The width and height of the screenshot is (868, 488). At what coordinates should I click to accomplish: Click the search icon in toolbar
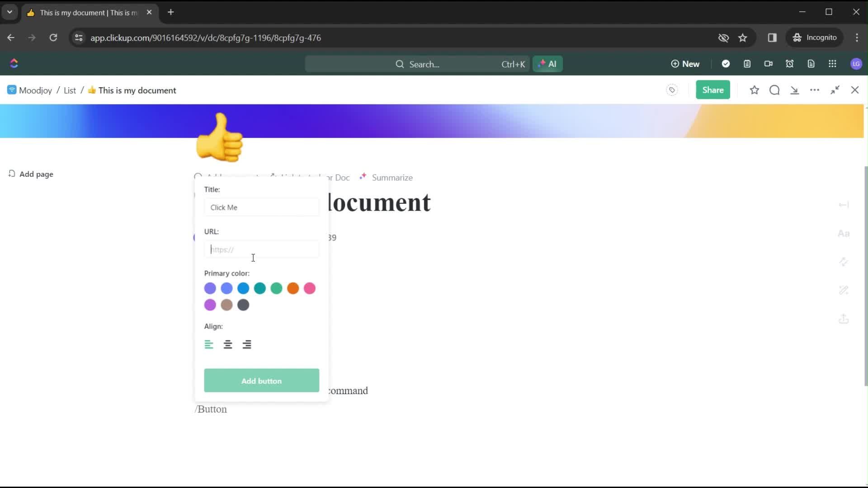774,90
